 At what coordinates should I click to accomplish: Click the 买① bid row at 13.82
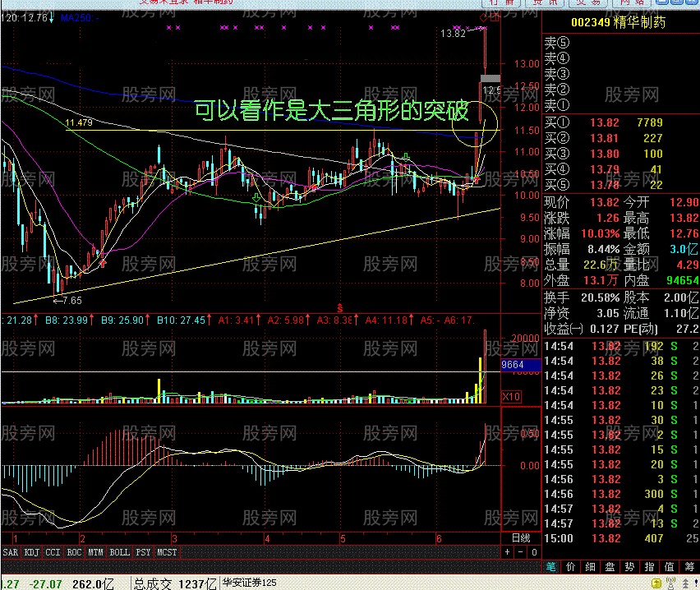[621, 122]
